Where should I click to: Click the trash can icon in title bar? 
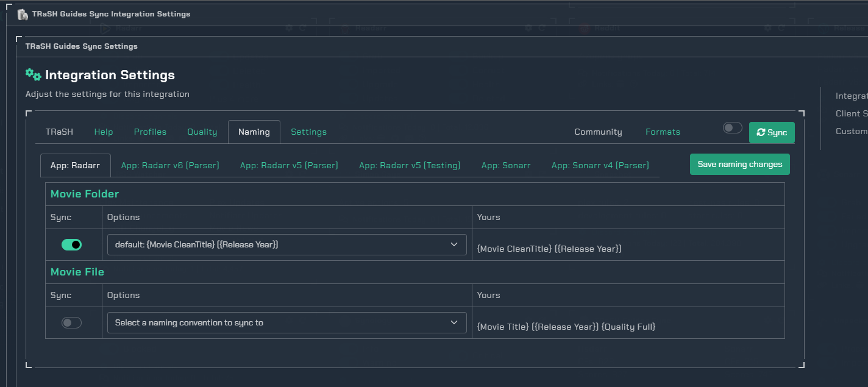(23, 14)
